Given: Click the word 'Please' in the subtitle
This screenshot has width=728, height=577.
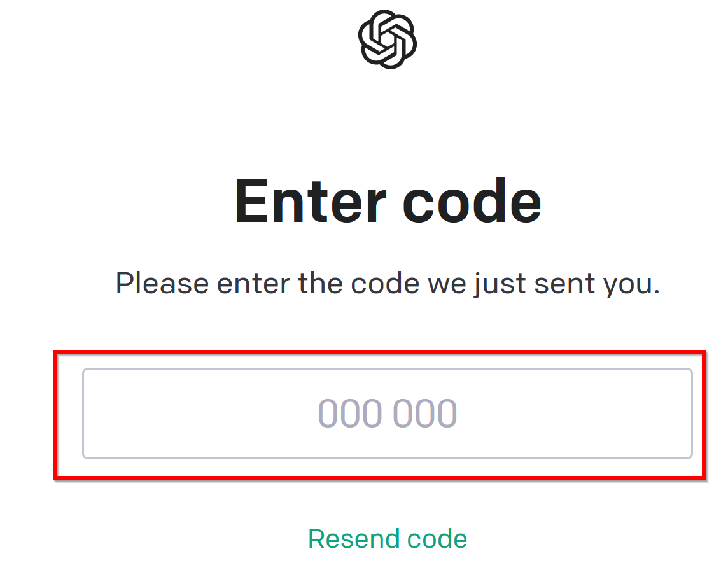Looking at the screenshot, I should (x=162, y=284).
